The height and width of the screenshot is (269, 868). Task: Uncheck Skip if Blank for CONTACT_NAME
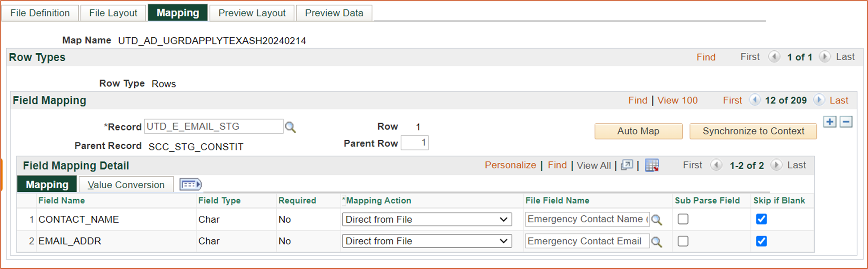pos(761,219)
